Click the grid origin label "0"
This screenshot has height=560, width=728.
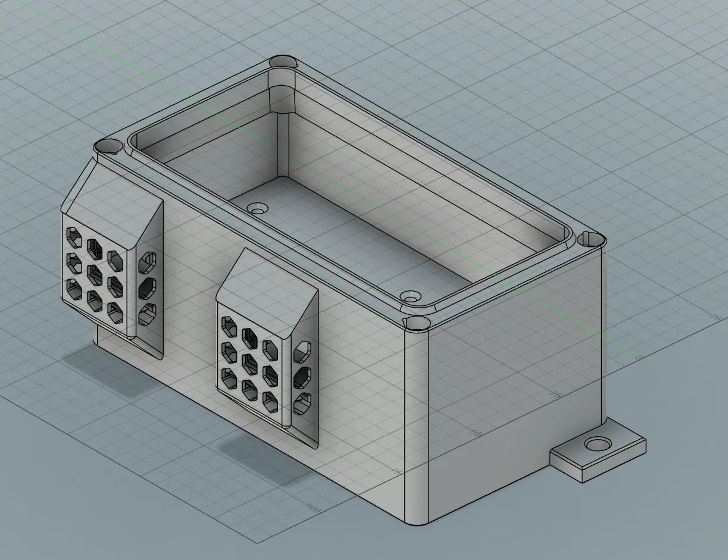(x=638, y=357)
